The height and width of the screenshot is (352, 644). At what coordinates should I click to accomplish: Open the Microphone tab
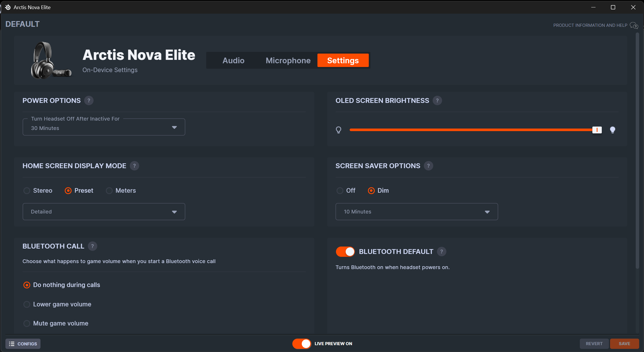click(288, 60)
